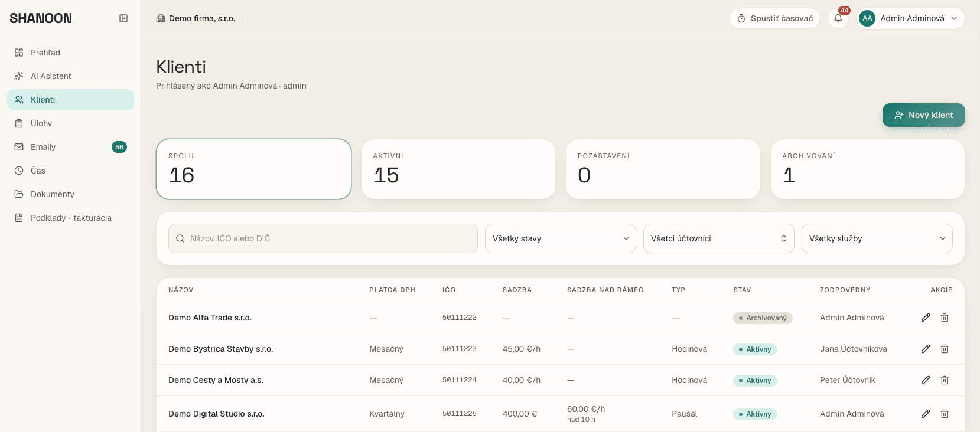Filter by the Archivovaní 1 card
The width and height of the screenshot is (980, 432).
[x=868, y=169]
